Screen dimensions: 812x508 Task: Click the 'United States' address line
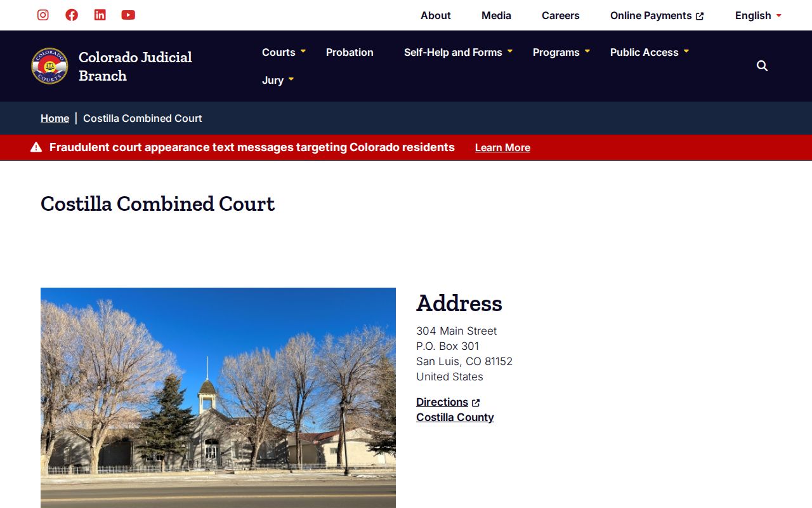(x=450, y=377)
